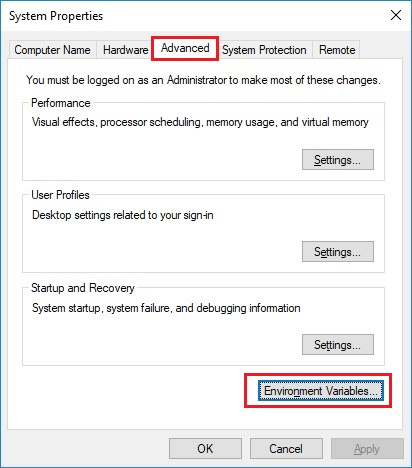Open User Profiles Settings button
The width and height of the screenshot is (412, 468).
(338, 252)
